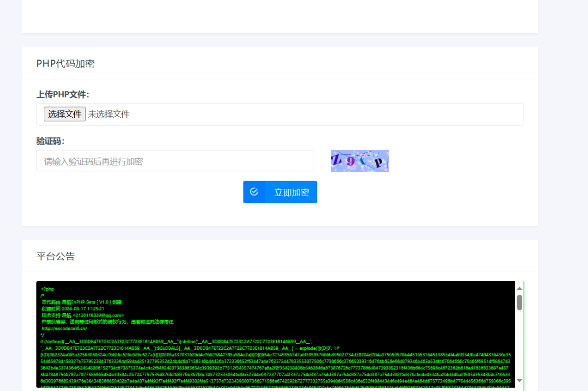Click the PHP代码加密 section heading

click(65, 64)
